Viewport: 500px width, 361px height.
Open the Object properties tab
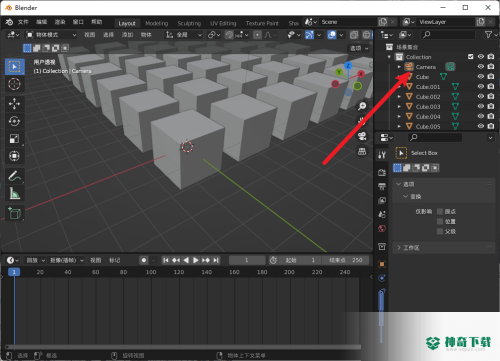[x=382, y=264]
